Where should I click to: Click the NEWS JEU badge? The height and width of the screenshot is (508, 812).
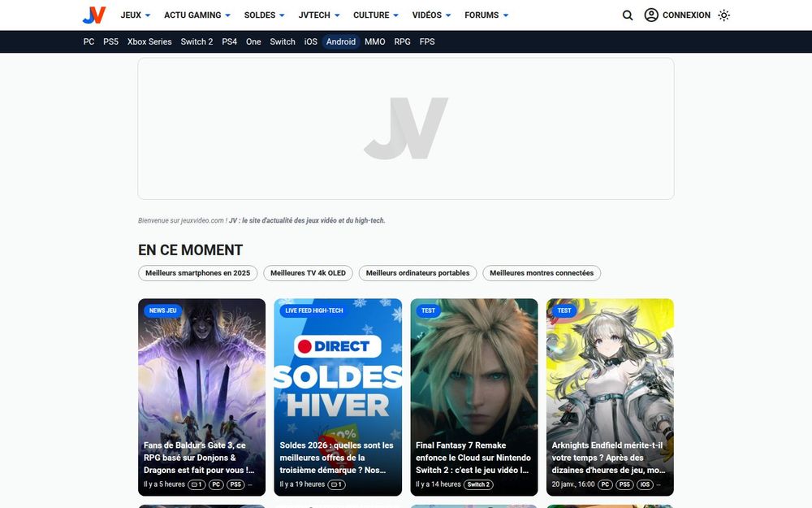pos(162,310)
